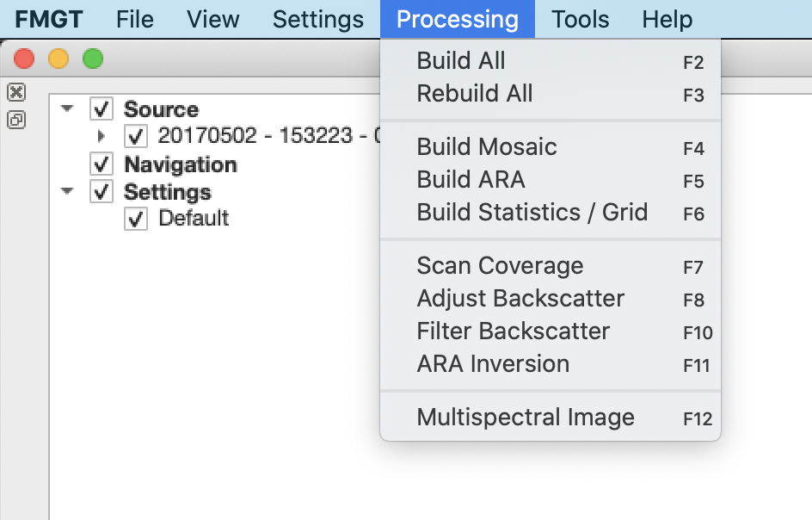Click Filter Backscatter menu item
This screenshot has width=812, height=520.
point(513,331)
